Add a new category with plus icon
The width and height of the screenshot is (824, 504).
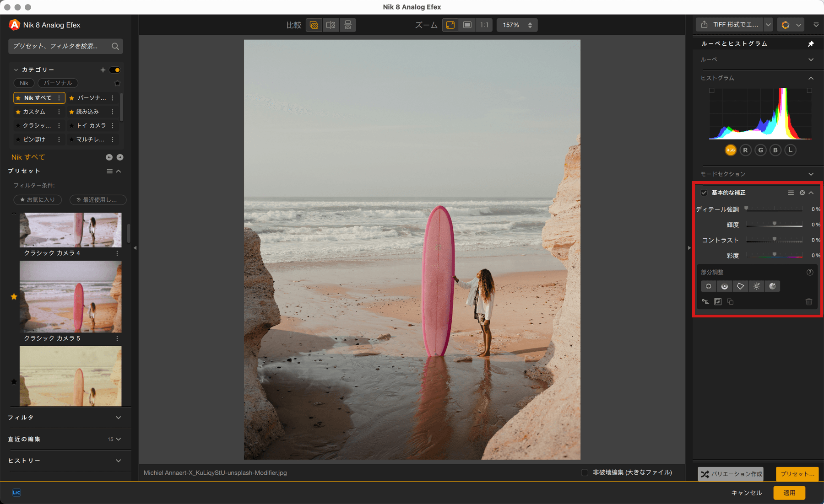coord(103,70)
